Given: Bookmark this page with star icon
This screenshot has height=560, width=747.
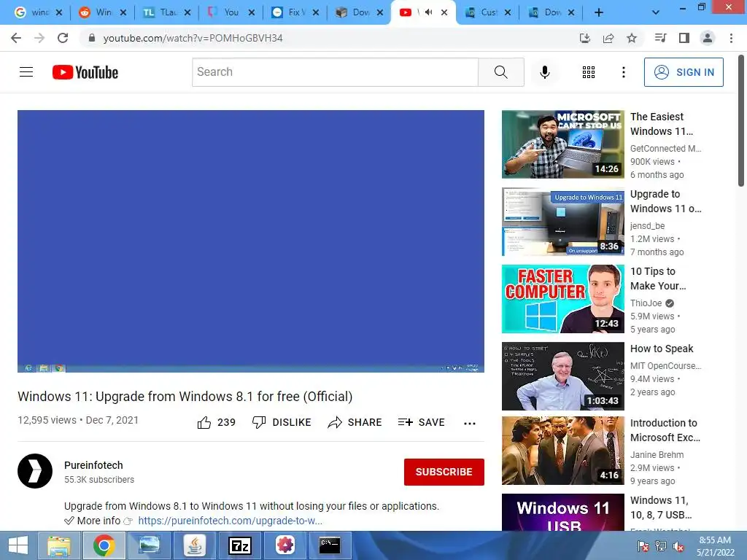Looking at the screenshot, I should 632,38.
